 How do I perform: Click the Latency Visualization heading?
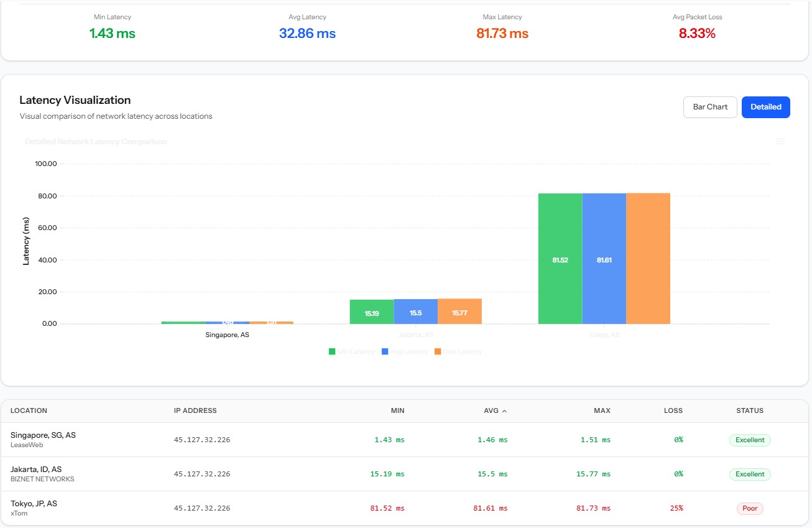[x=75, y=100]
